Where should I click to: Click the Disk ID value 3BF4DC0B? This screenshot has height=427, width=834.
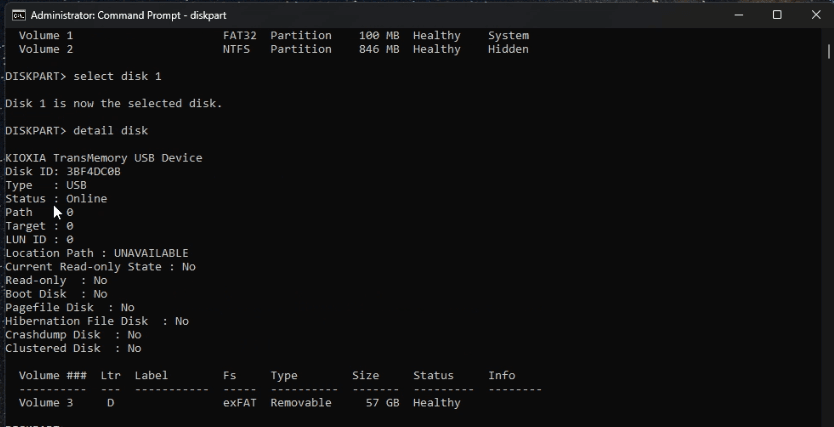click(93, 172)
